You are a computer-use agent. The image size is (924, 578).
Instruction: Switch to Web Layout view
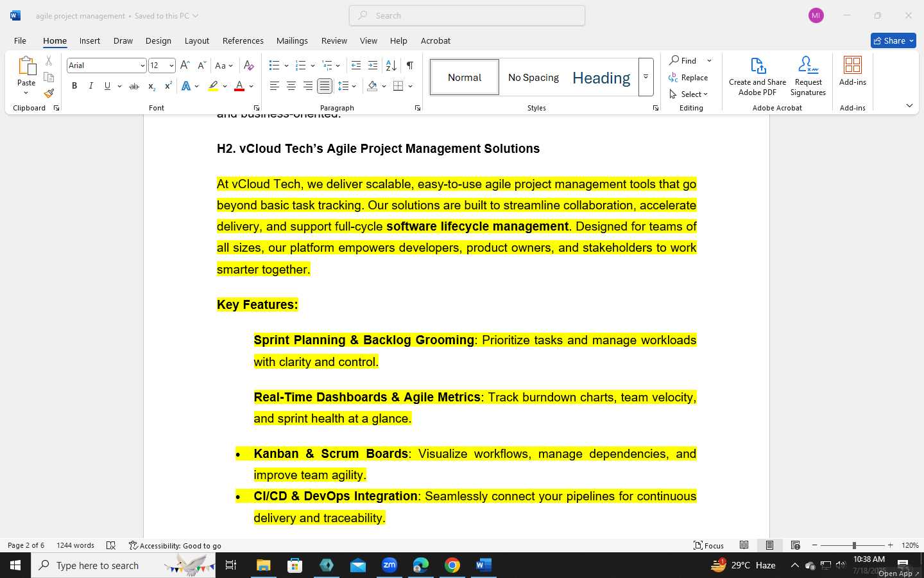tap(796, 545)
